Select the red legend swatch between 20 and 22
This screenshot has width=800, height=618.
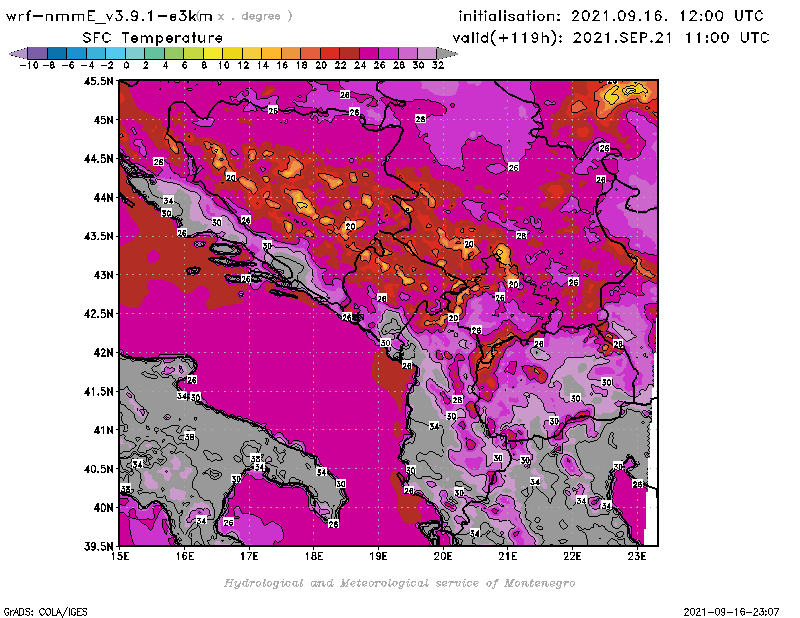click(330, 53)
